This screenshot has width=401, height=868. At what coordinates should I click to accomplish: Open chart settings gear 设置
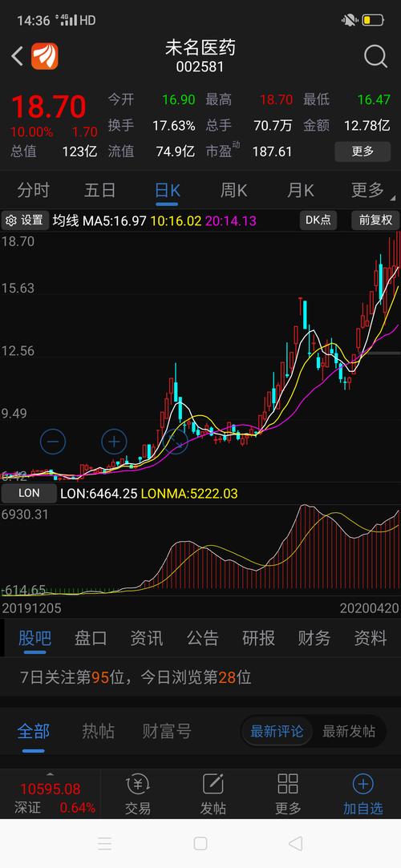pos(24,220)
